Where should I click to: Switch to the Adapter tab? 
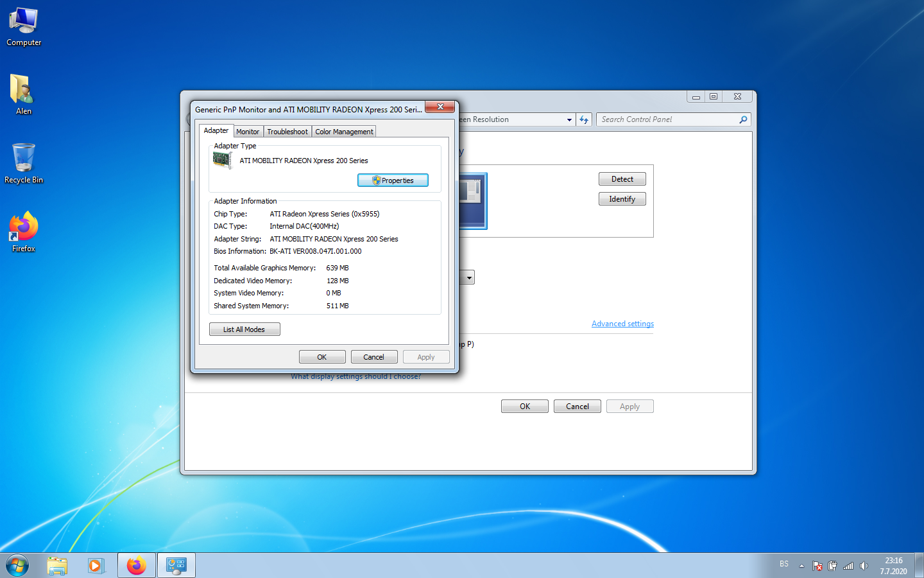[x=216, y=130]
